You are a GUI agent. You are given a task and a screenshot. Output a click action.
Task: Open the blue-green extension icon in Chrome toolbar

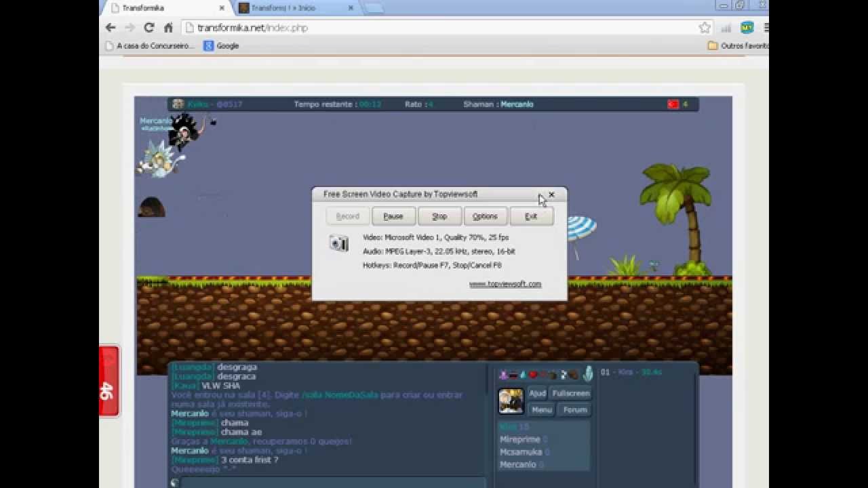tap(747, 28)
